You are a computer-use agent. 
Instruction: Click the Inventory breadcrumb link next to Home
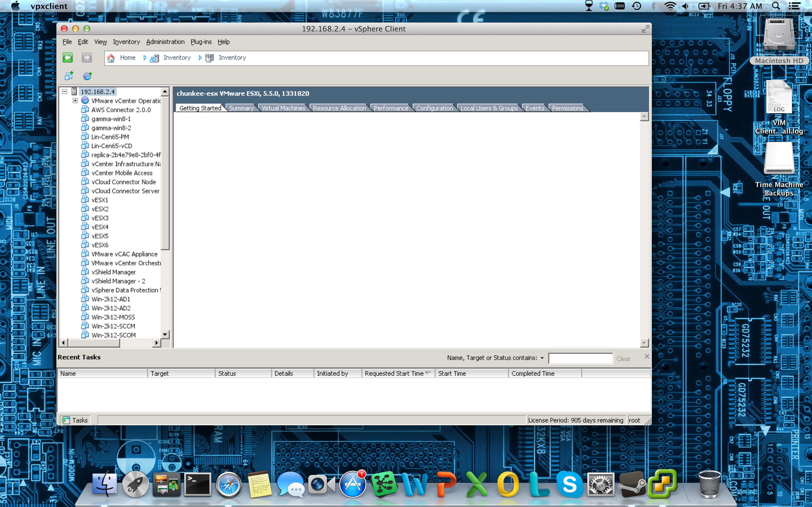[x=177, y=58]
